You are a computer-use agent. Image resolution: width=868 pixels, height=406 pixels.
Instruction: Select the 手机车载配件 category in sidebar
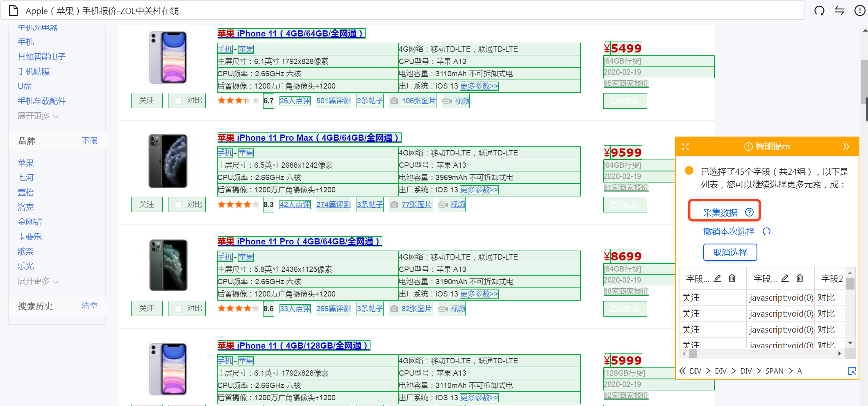[x=41, y=101]
